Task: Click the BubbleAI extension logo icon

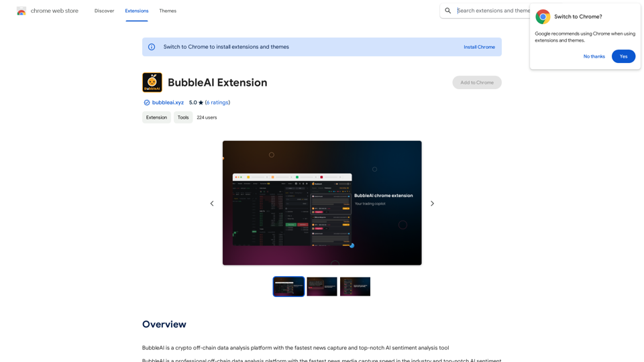Action: point(152,82)
